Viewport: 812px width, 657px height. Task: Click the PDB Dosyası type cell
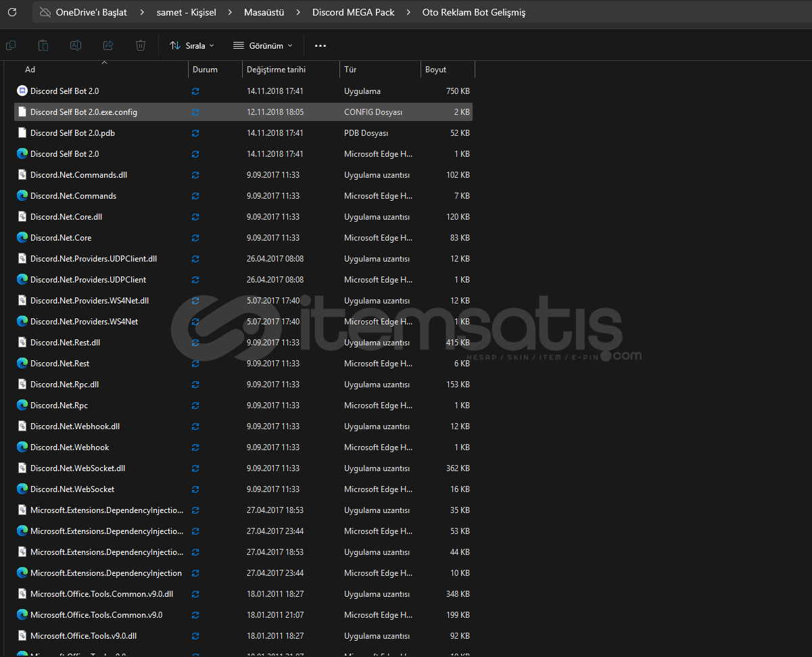click(x=366, y=133)
